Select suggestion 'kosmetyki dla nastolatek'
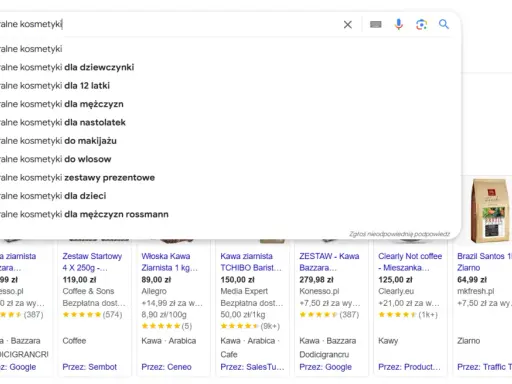Image resolution: width=512 pixels, height=384 pixels. click(230, 122)
